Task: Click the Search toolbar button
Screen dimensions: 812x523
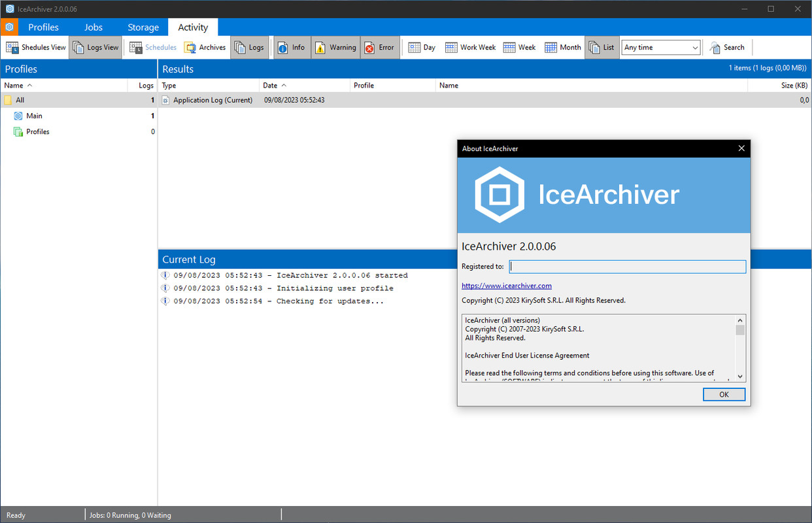Action: 728,47
